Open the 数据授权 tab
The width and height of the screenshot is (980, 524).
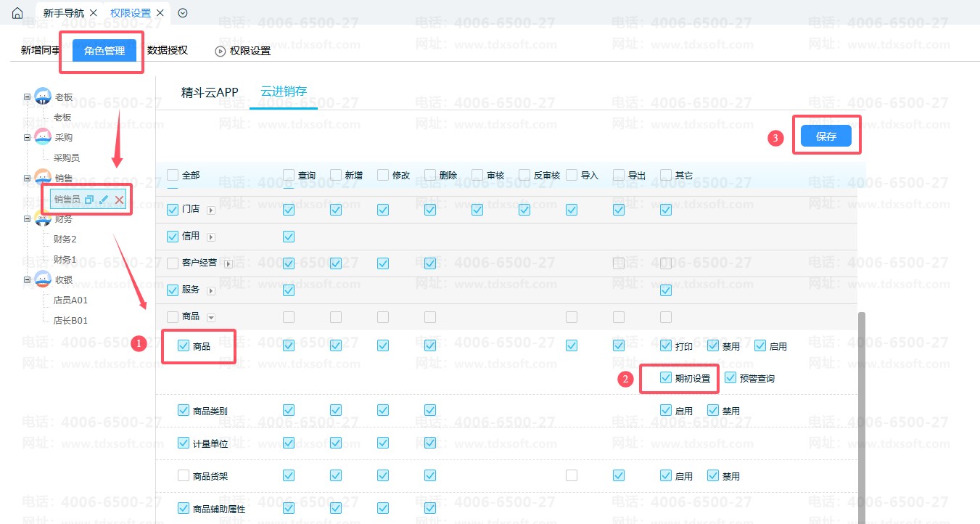[x=168, y=51]
